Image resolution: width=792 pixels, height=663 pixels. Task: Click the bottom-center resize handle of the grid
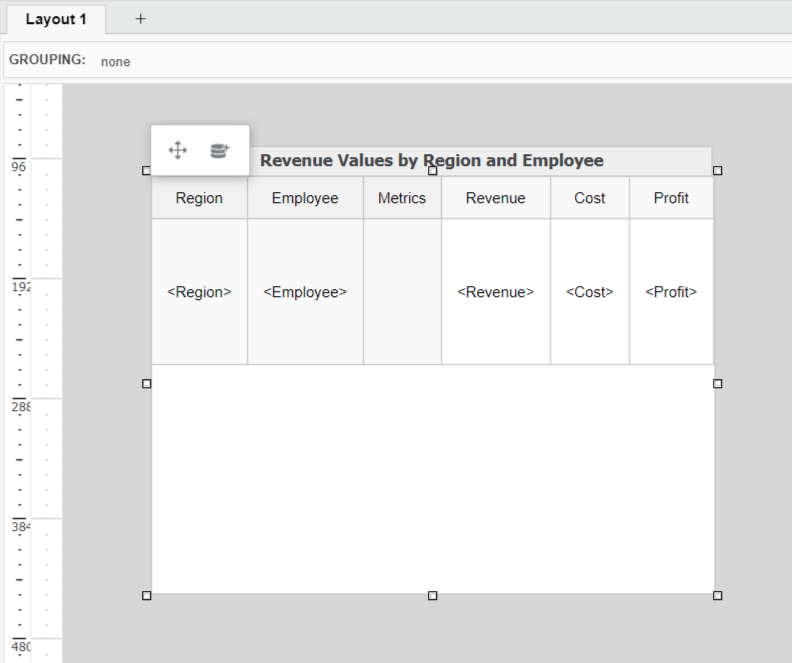pos(432,595)
